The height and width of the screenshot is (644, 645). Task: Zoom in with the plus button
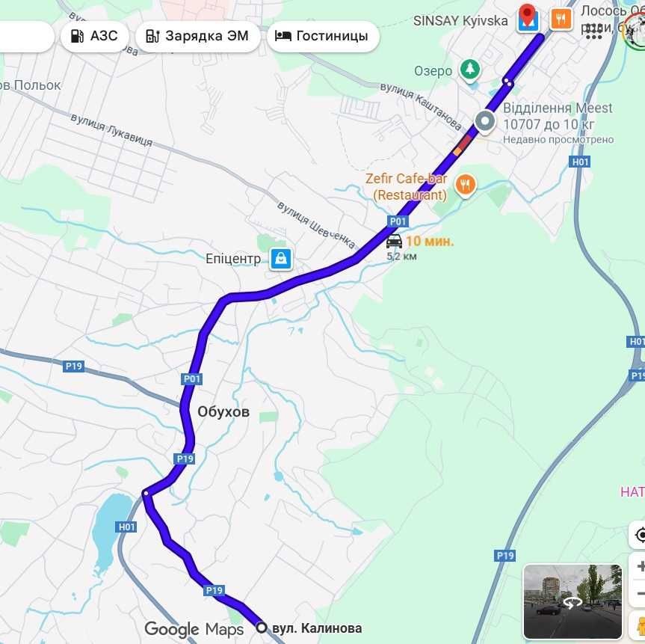click(x=640, y=567)
